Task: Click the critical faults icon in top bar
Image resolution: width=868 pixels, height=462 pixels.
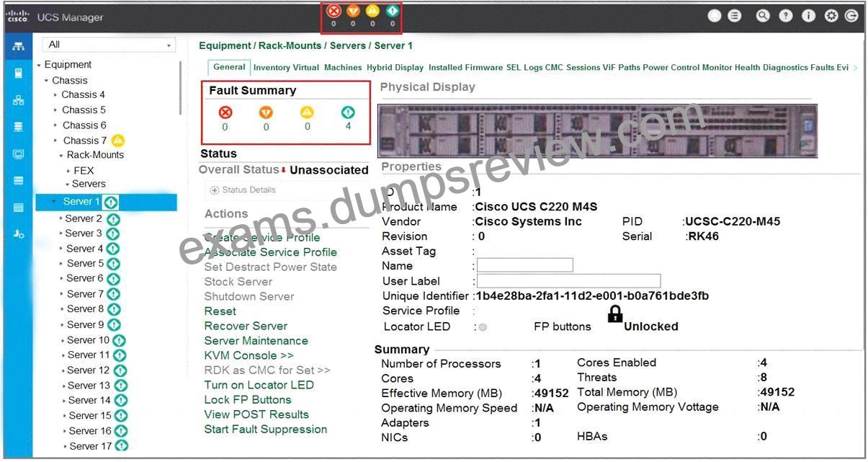Action: pos(333,11)
